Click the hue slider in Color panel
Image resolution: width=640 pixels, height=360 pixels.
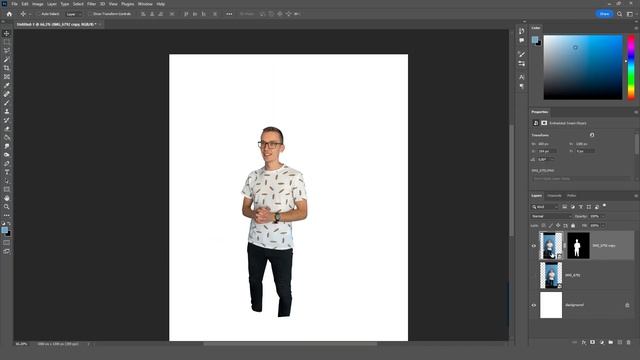tap(631, 67)
